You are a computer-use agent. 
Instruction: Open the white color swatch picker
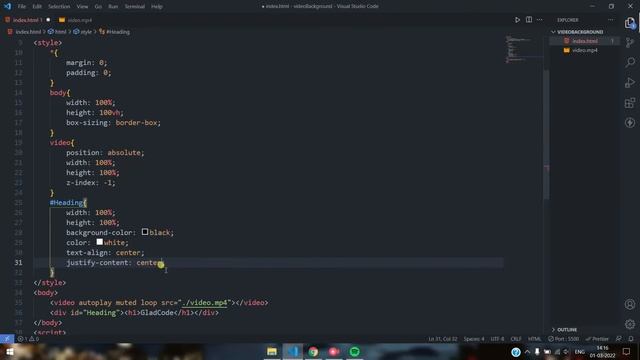(x=100, y=242)
